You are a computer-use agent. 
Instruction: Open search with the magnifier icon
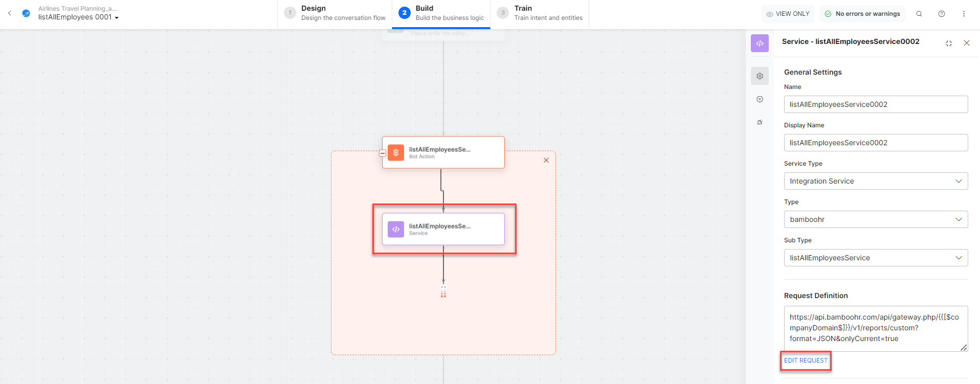(x=919, y=14)
